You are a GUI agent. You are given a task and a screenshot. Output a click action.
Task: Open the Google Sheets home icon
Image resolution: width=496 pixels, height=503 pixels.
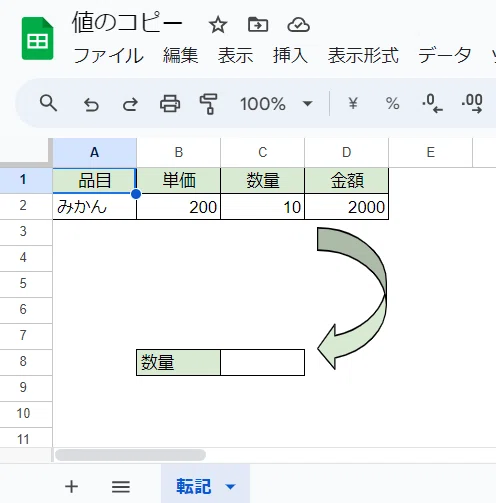coord(37,38)
